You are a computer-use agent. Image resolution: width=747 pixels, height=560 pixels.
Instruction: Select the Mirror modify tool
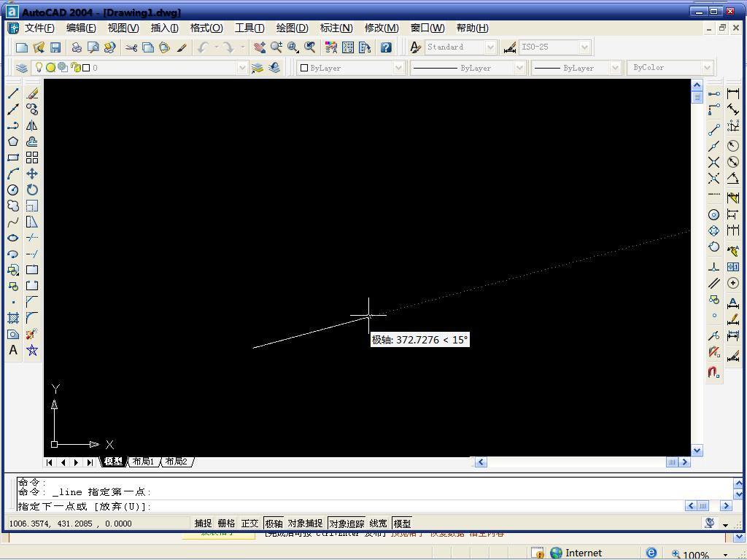click(32, 125)
